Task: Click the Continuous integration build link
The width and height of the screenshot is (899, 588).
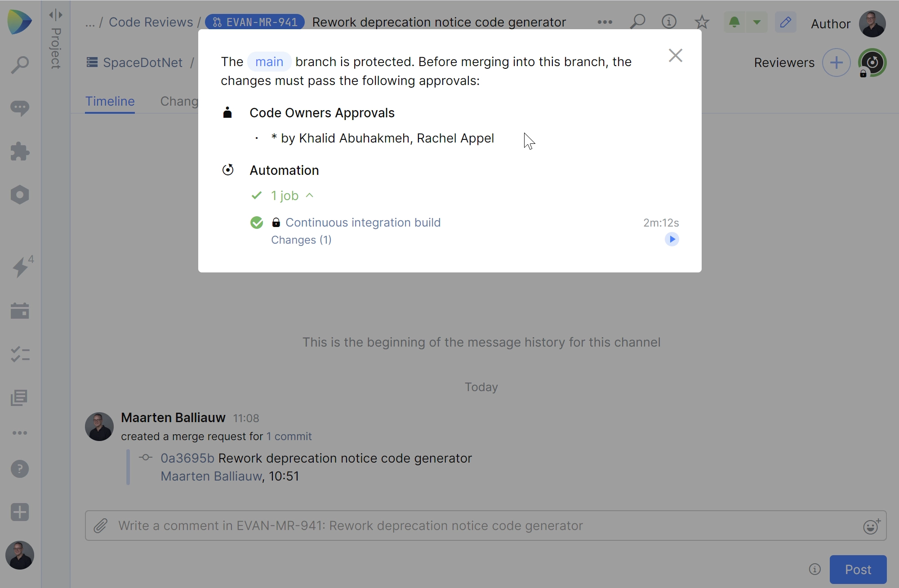Action: (363, 223)
